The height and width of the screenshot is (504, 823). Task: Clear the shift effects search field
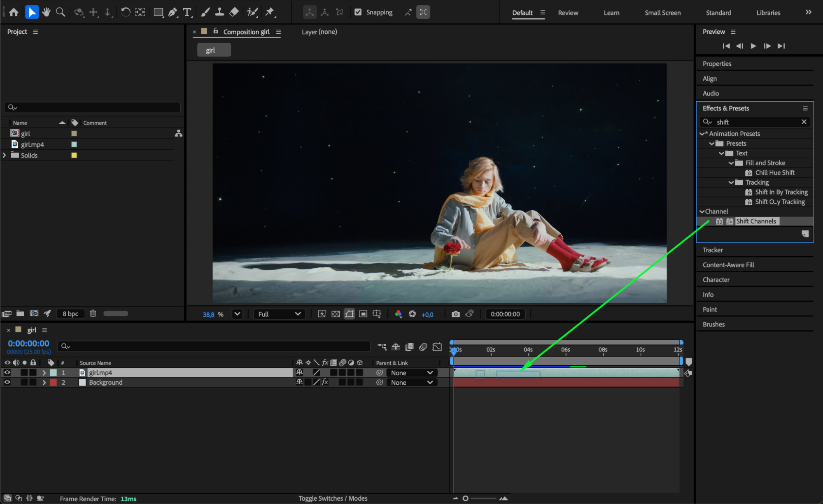804,122
